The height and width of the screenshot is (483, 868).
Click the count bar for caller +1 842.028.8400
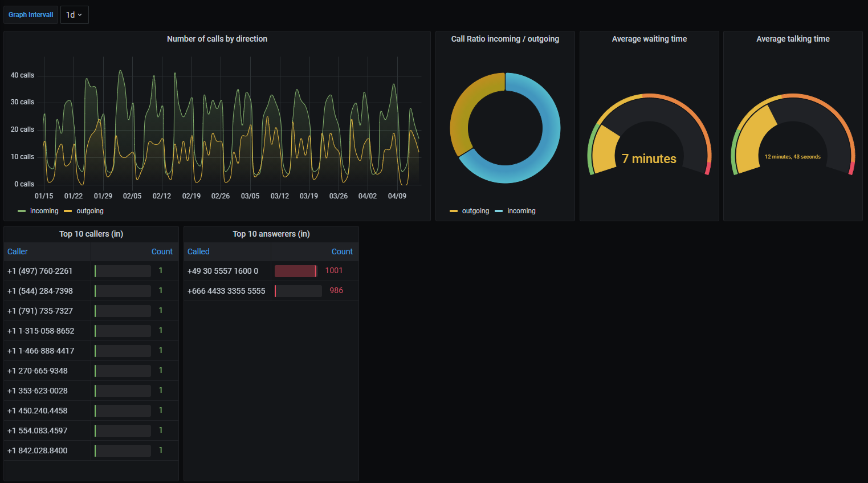point(123,450)
